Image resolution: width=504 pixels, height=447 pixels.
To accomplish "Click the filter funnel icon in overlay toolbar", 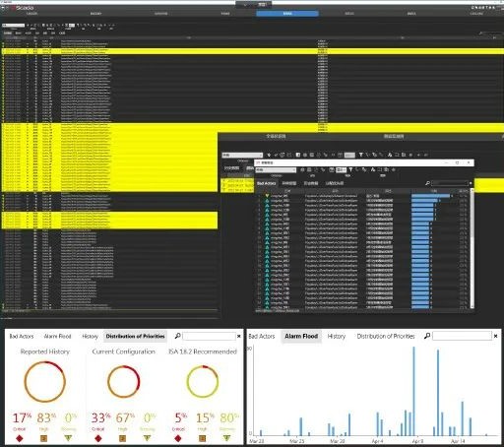I will pos(360,155).
